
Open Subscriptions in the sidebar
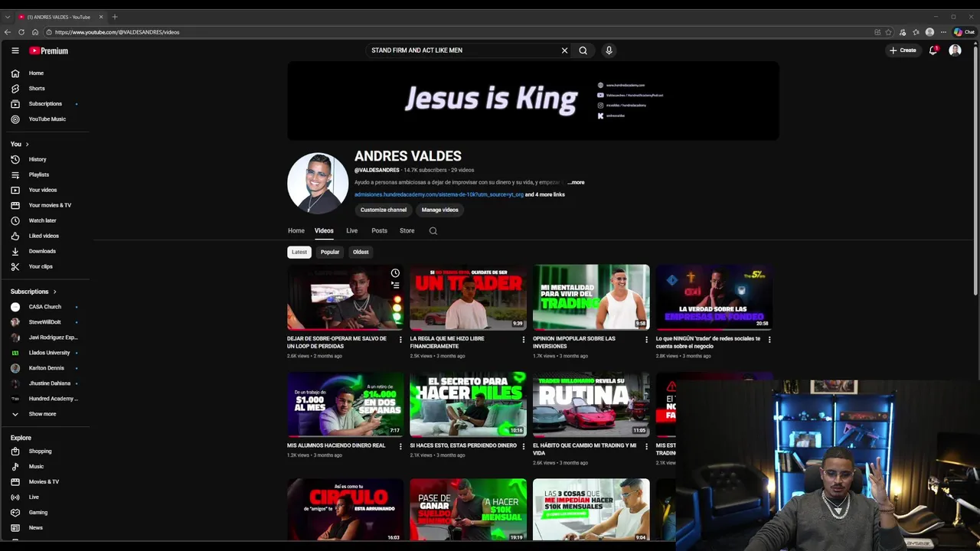[x=45, y=104]
